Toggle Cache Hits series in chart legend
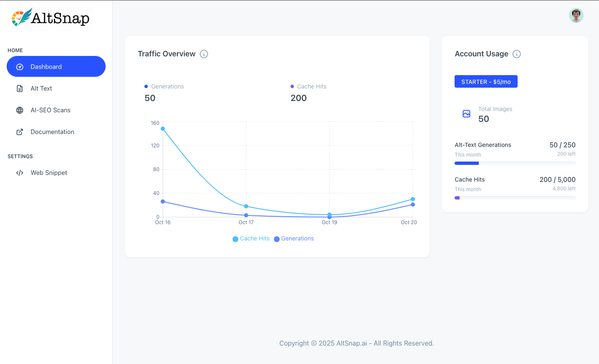Screen dimensions: 599x364 251,239
